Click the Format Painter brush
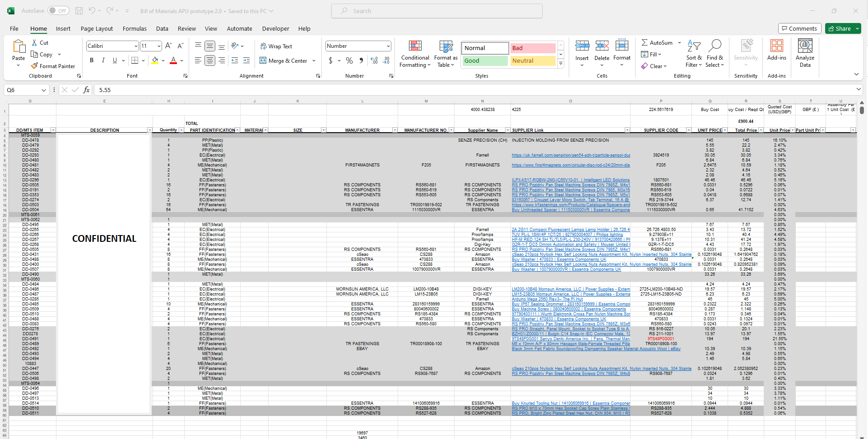This screenshot has width=868, height=439. [34, 66]
